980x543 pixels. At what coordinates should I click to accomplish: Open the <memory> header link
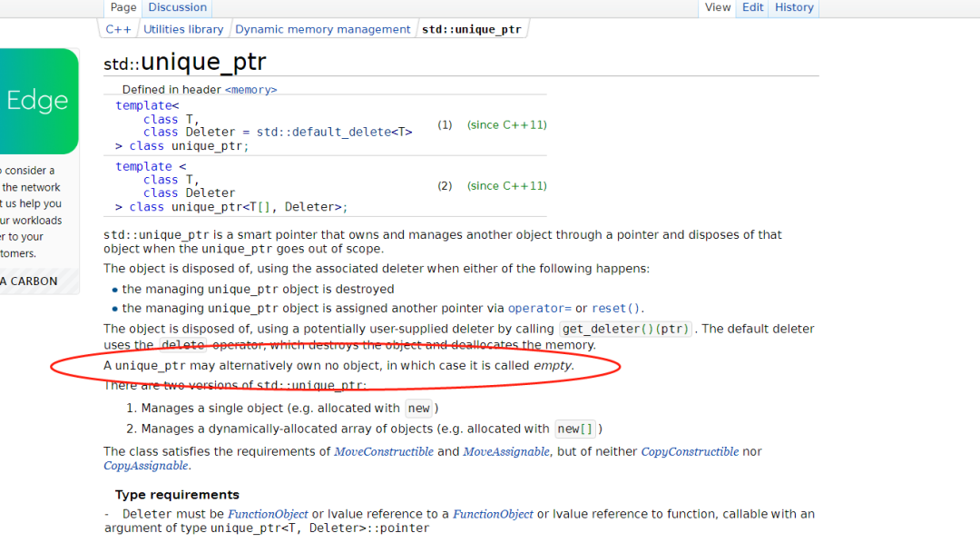pos(250,90)
